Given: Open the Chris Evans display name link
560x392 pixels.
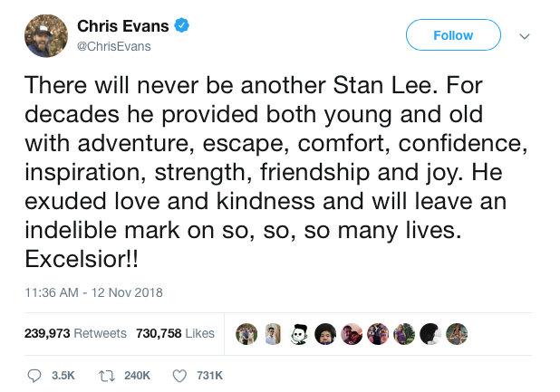Looking at the screenshot, I should tap(124, 25).
